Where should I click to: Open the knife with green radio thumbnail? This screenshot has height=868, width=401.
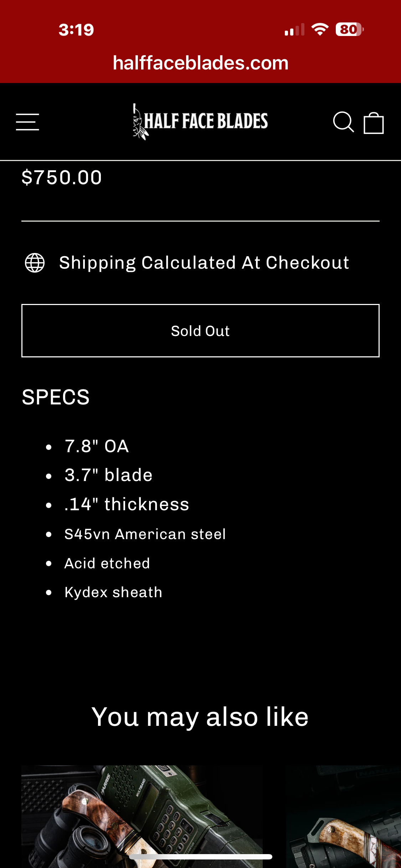[x=142, y=816]
